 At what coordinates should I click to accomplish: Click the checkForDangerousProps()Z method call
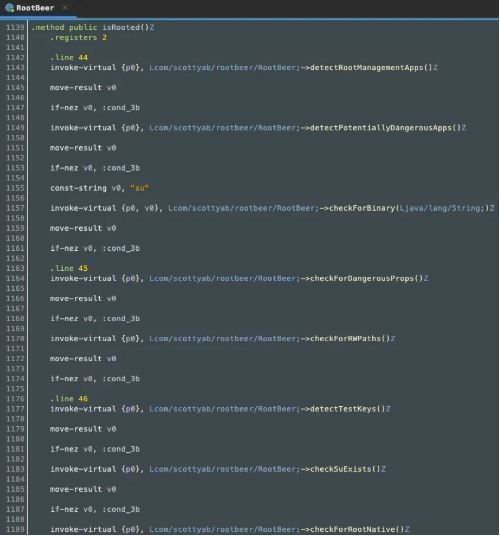[369, 279]
